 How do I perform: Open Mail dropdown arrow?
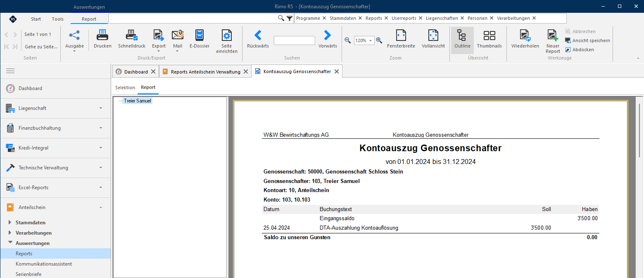[x=178, y=51]
